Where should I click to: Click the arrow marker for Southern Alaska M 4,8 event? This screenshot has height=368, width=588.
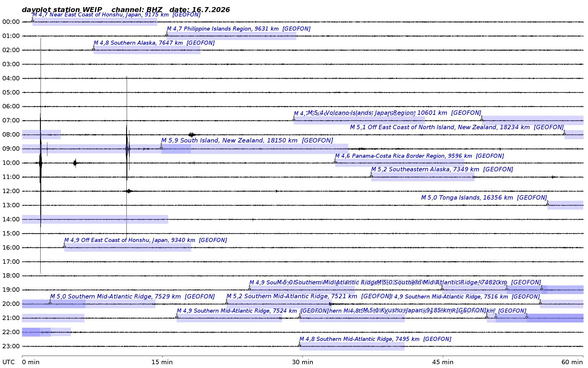pos(93,48)
